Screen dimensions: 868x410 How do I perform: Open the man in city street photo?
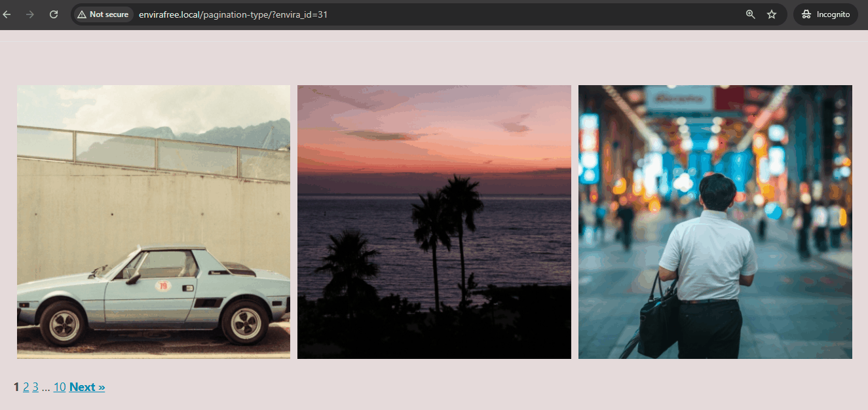715,221
